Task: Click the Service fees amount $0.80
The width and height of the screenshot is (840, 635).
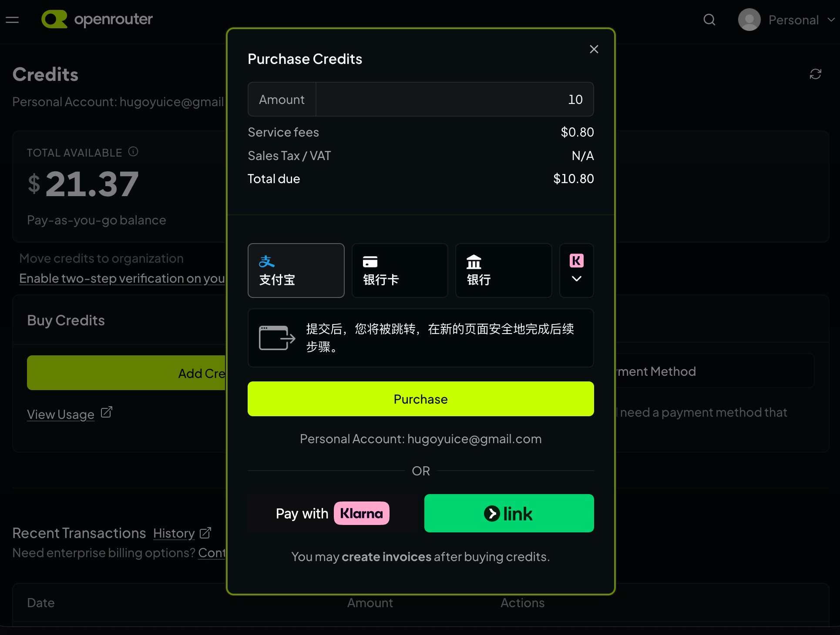Action: tap(577, 132)
